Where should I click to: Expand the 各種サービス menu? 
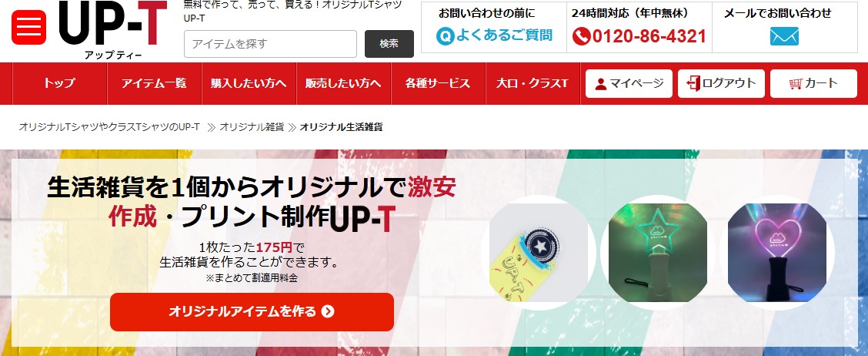[x=438, y=83]
